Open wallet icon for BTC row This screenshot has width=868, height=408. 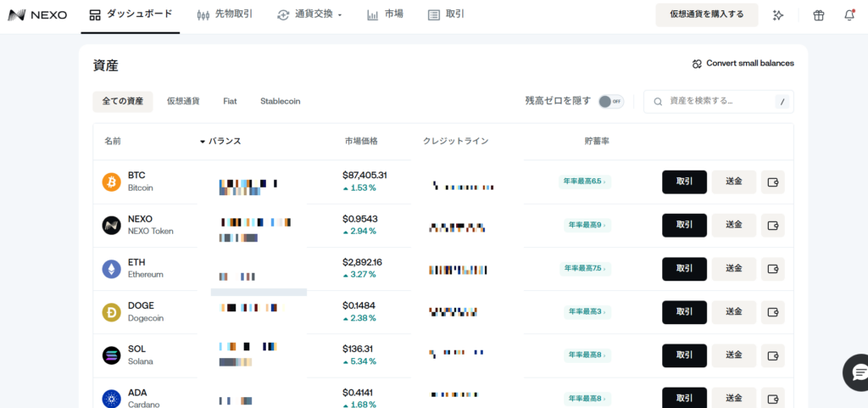(x=772, y=182)
